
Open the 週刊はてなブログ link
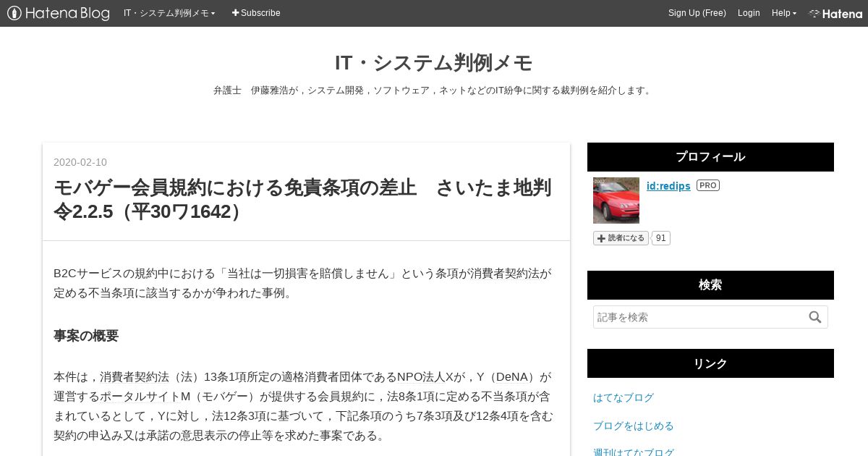coord(634,452)
